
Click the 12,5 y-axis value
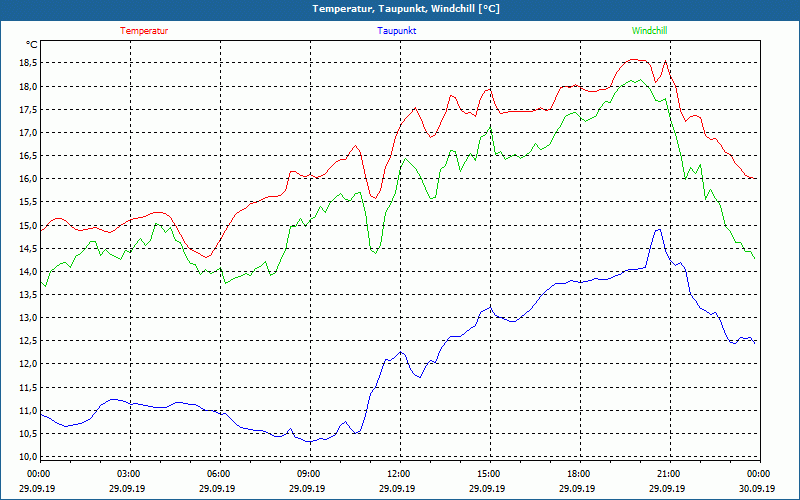[28, 341]
